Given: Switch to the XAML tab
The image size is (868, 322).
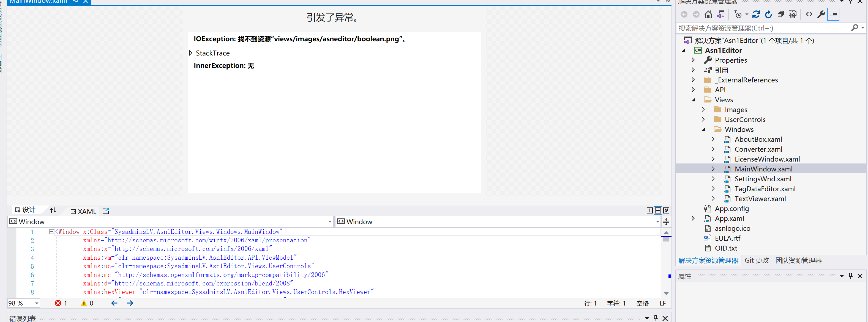Looking at the screenshot, I should pos(84,211).
